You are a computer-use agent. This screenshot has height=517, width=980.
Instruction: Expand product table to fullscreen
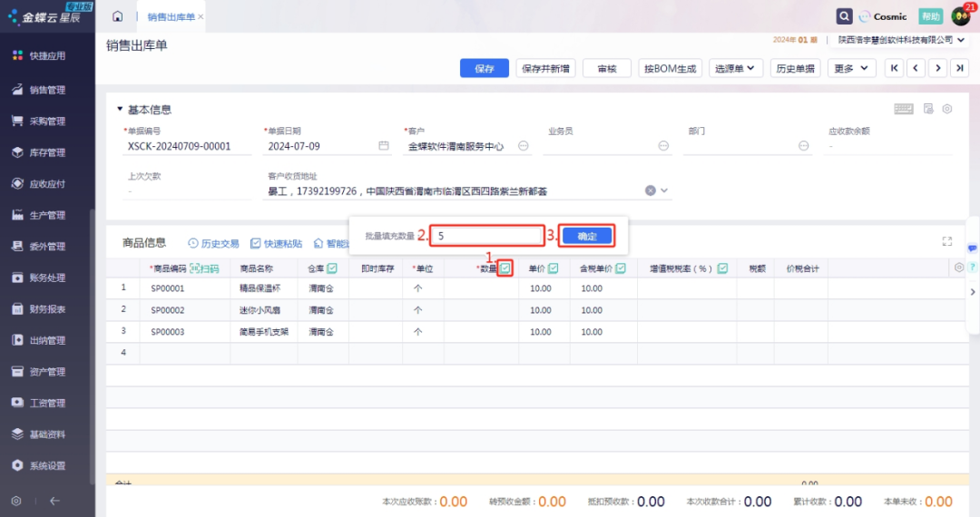pyautogui.click(x=947, y=241)
